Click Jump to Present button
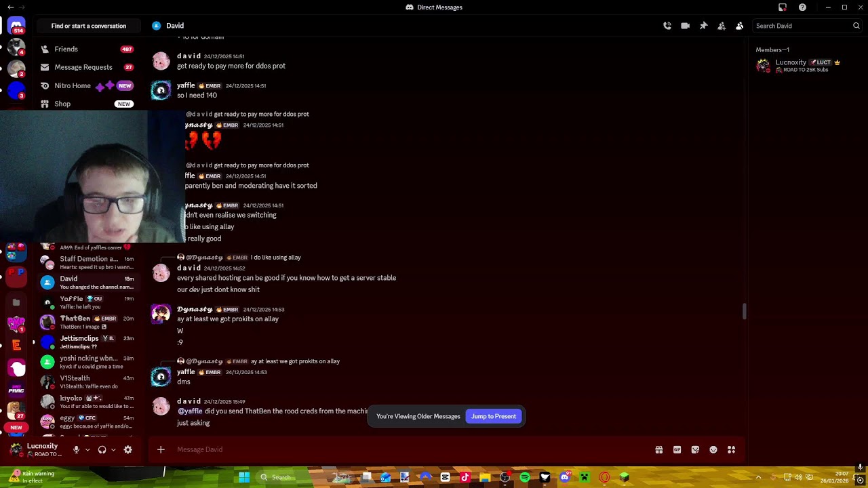868x488 pixels. point(494,416)
